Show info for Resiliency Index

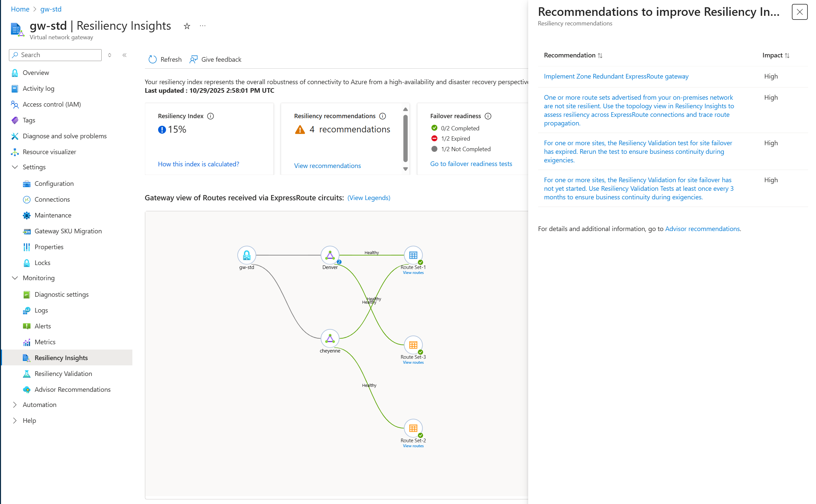[x=211, y=116]
